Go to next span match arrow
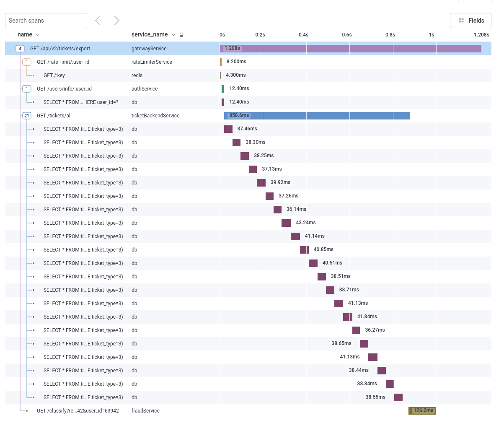This screenshot has height=436, width=504. [x=117, y=21]
